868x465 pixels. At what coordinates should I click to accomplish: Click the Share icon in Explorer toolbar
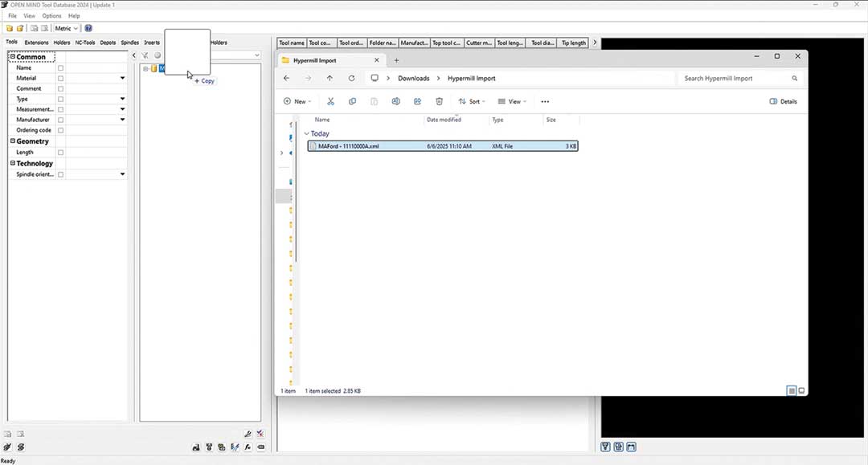[x=417, y=101]
